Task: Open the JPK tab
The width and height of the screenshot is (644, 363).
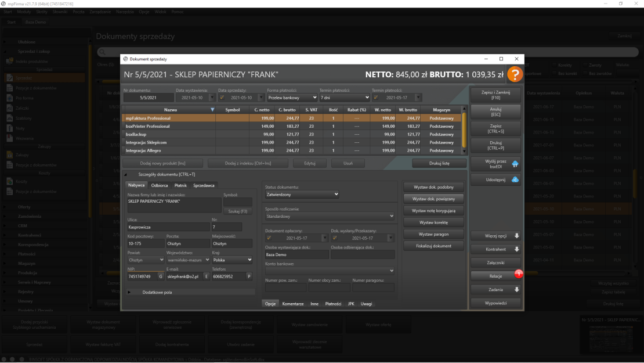Action: pyautogui.click(x=351, y=304)
